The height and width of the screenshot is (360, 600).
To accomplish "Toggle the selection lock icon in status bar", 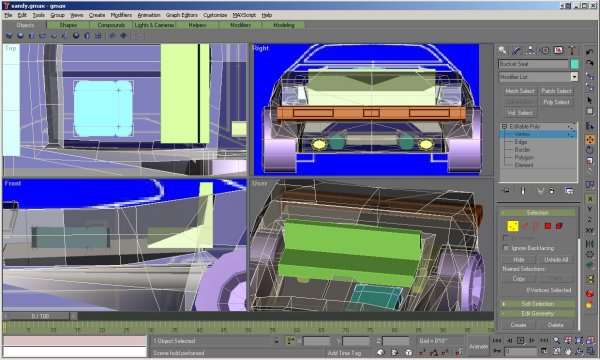I will (x=277, y=340).
